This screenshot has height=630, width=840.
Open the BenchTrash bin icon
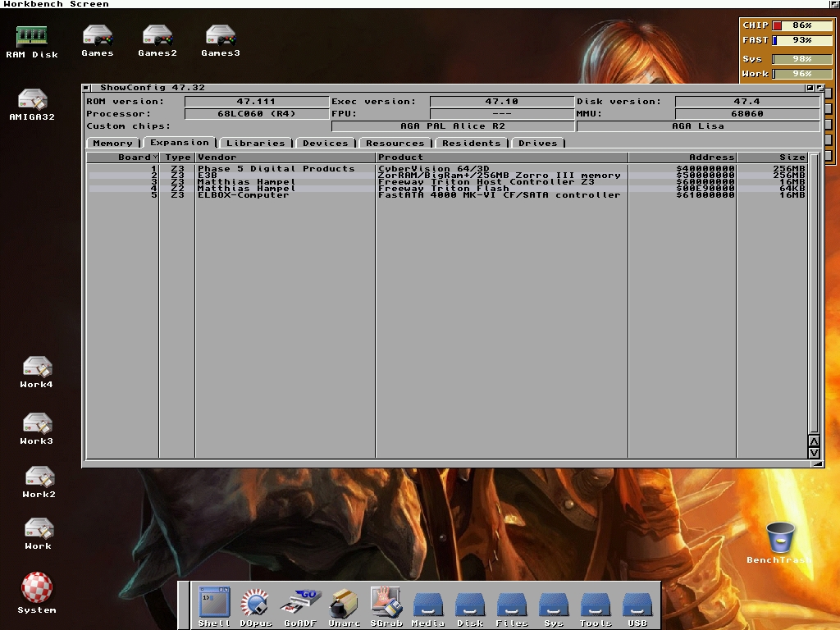[780, 543]
